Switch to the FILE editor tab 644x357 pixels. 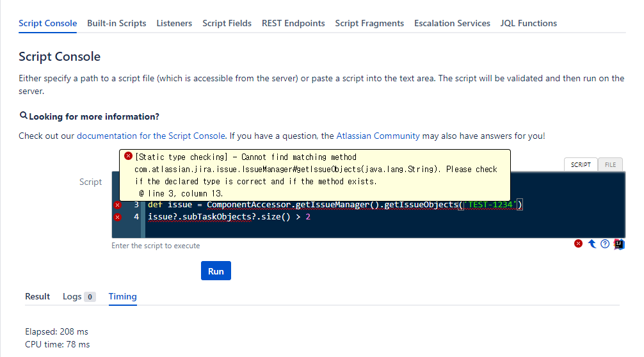click(x=610, y=164)
